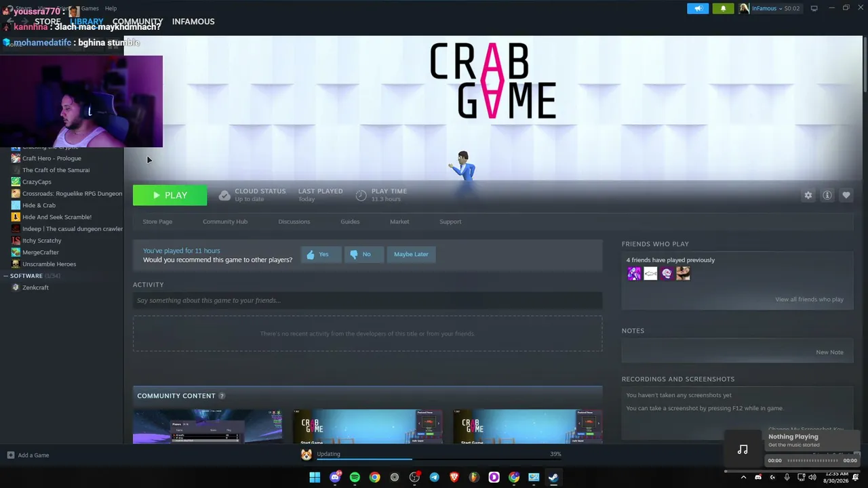Screen dimensions: 868x488
Task: Add Crab Game to favorites heart
Action: coord(846,195)
